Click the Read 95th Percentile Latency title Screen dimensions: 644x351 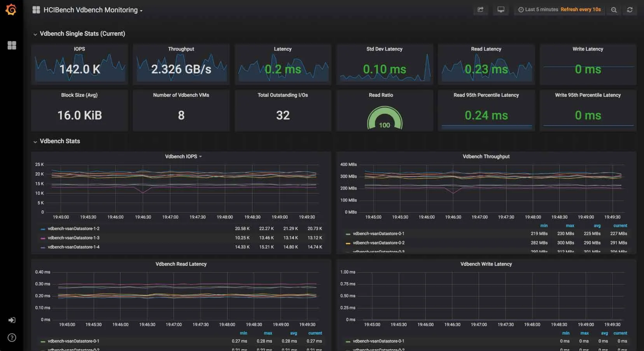point(486,95)
